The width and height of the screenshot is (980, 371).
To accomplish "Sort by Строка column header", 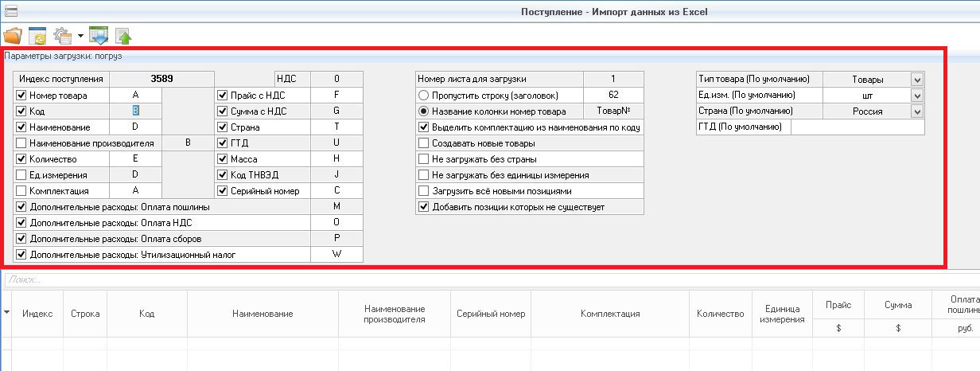I will (x=85, y=314).
